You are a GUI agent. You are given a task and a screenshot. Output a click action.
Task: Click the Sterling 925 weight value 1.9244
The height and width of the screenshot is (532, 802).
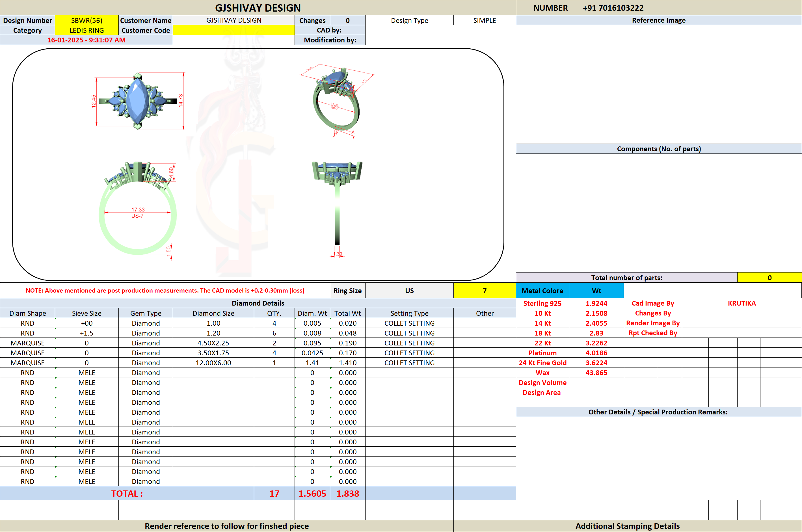pyautogui.click(x=596, y=303)
